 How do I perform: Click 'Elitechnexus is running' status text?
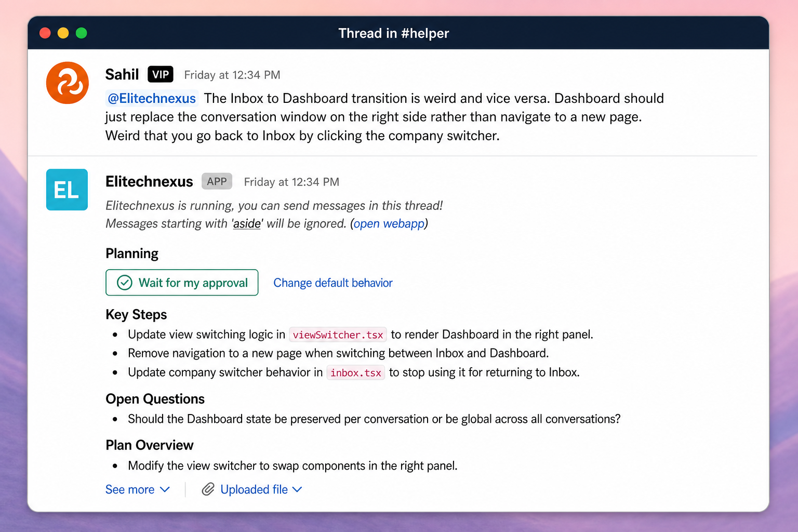pos(274,206)
